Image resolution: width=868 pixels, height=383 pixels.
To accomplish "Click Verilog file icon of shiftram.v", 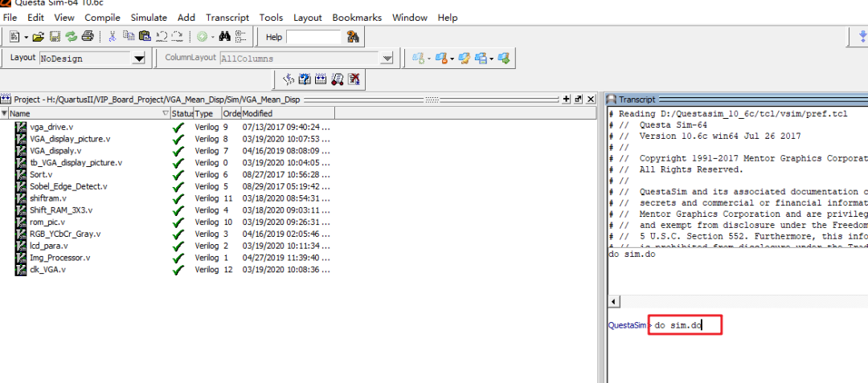I will 20,198.
